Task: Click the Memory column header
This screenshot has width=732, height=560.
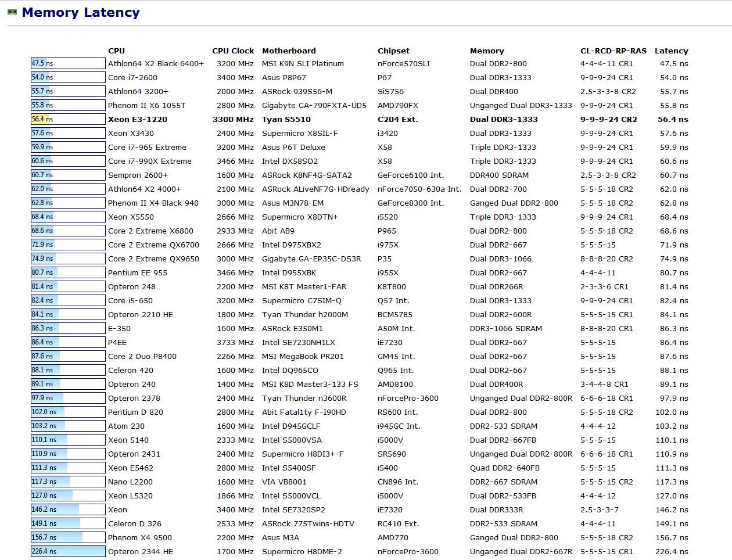Action: click(x=487, y=51)
